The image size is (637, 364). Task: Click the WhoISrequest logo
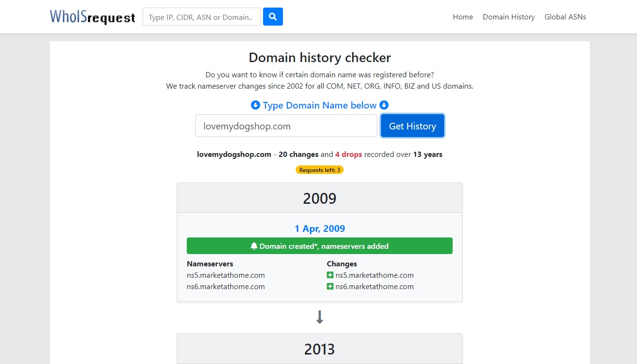pos(92,17)
